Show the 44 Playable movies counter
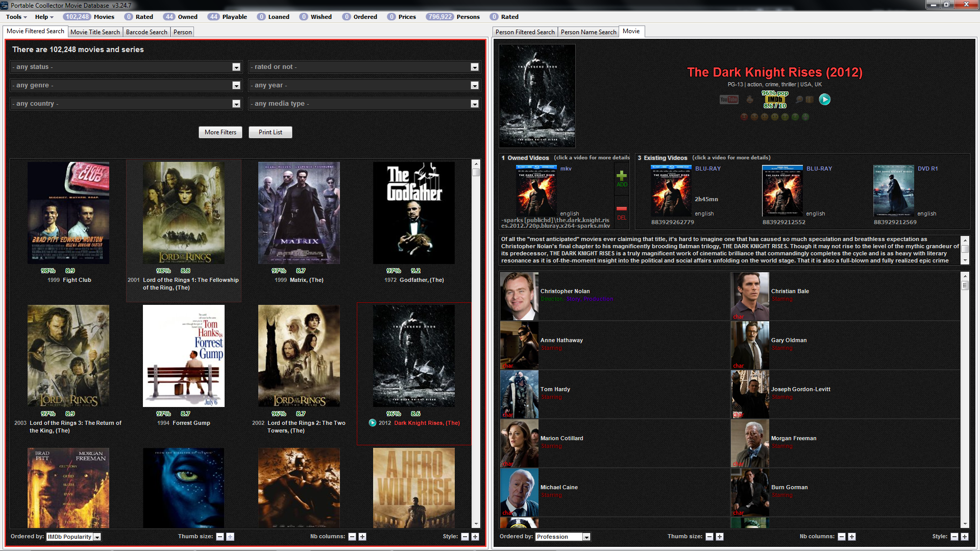Image resolution: width=980 pixels, height=551 pixels. (x=227, y=17)
